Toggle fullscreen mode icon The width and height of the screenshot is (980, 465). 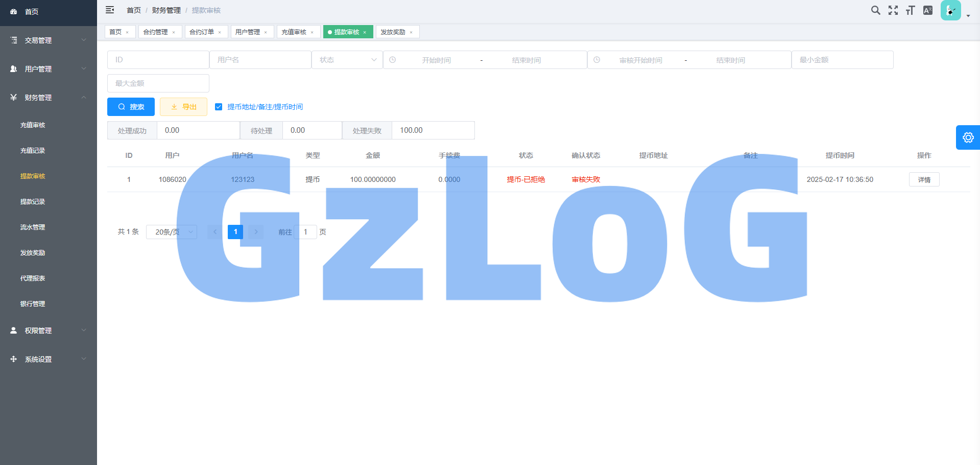click(893, 10)
